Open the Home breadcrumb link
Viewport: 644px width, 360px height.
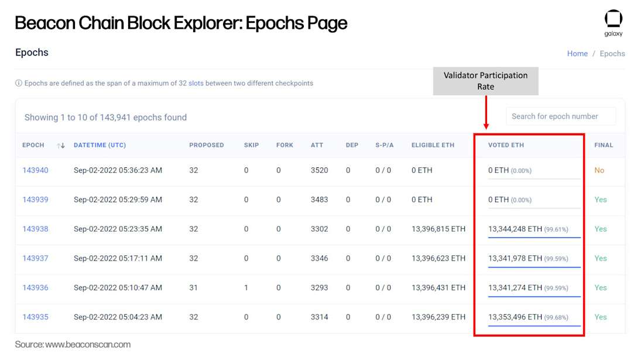[577, 53]
